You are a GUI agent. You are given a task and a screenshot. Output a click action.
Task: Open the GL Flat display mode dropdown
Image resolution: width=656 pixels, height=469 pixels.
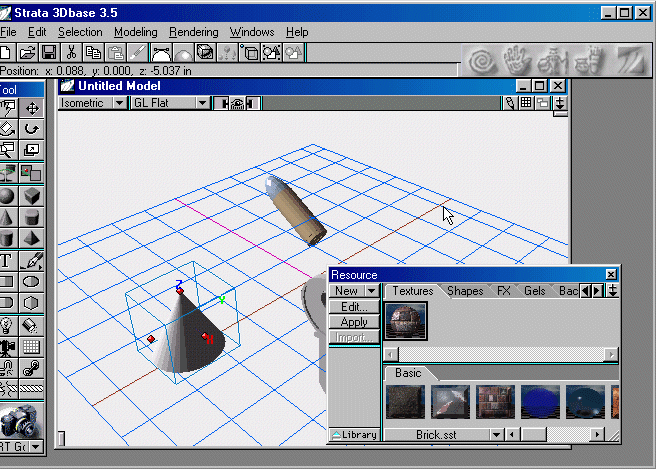(202, 103)
